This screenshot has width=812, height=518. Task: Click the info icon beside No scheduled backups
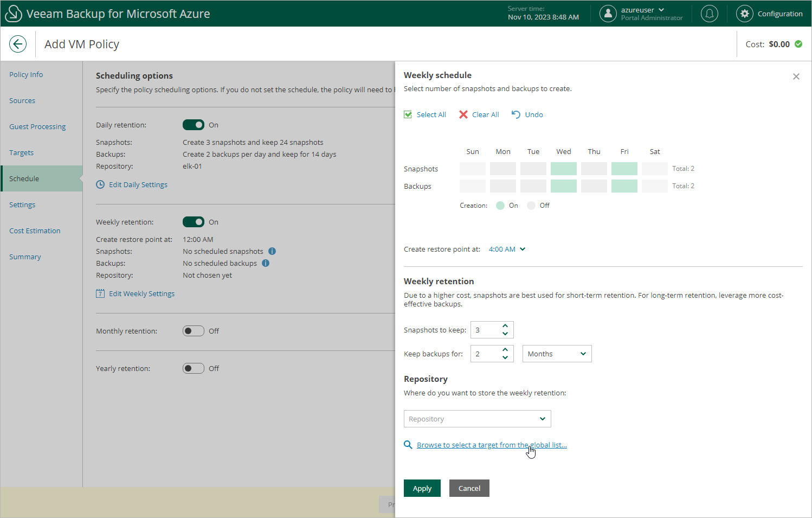[x=266, y=263]
